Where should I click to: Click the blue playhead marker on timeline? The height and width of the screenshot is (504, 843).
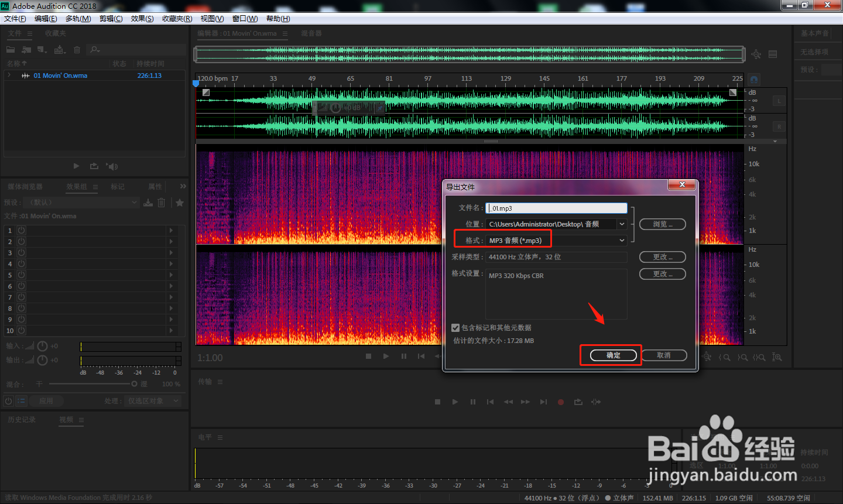point(196,84)
